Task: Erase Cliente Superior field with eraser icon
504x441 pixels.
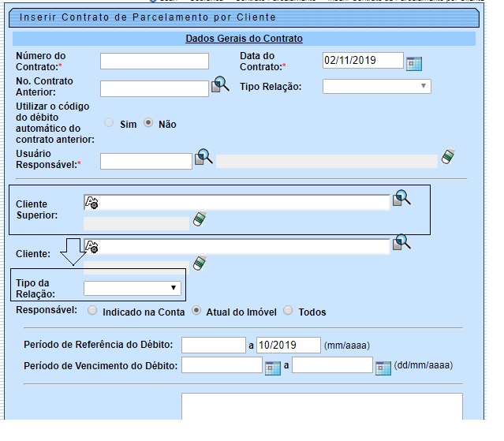Action: (200, 219)
